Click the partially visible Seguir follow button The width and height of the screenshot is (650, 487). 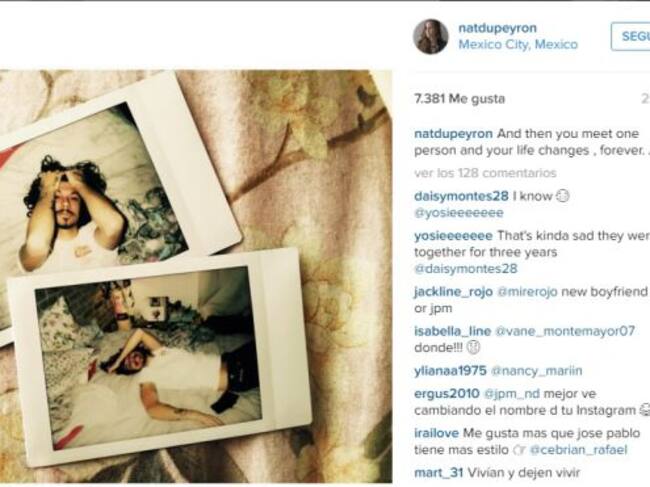coord(631,36)
